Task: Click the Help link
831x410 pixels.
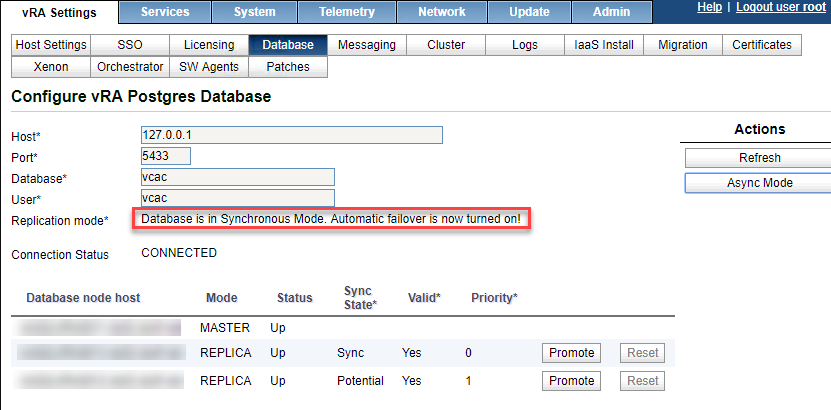Action: [x=709, y=7]
